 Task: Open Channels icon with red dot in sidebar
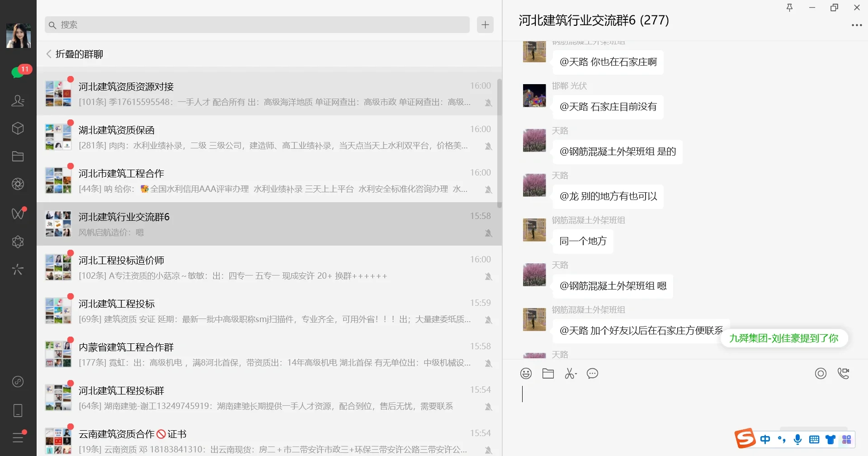click(x=18, y=213)
